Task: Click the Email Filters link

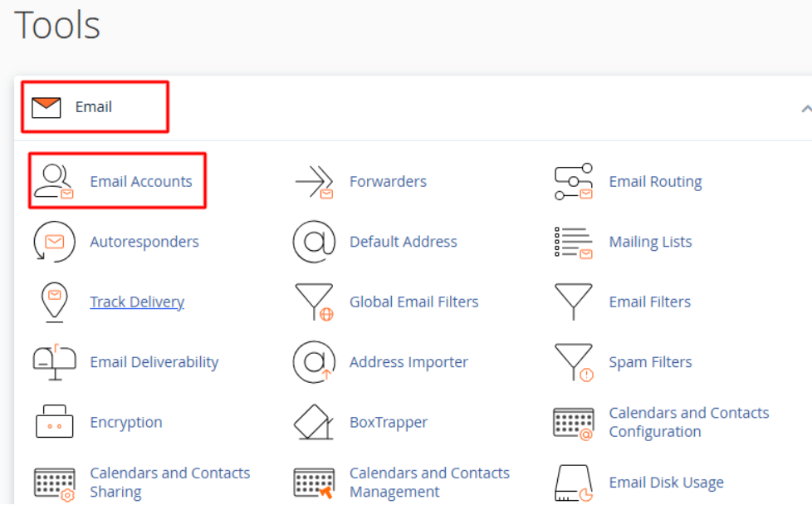Action: pos(650,302)
